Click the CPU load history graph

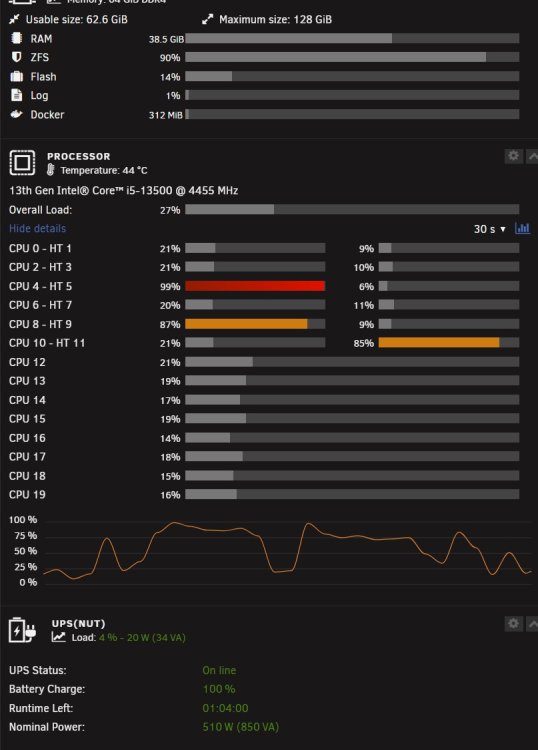click(x=287, y=551)
